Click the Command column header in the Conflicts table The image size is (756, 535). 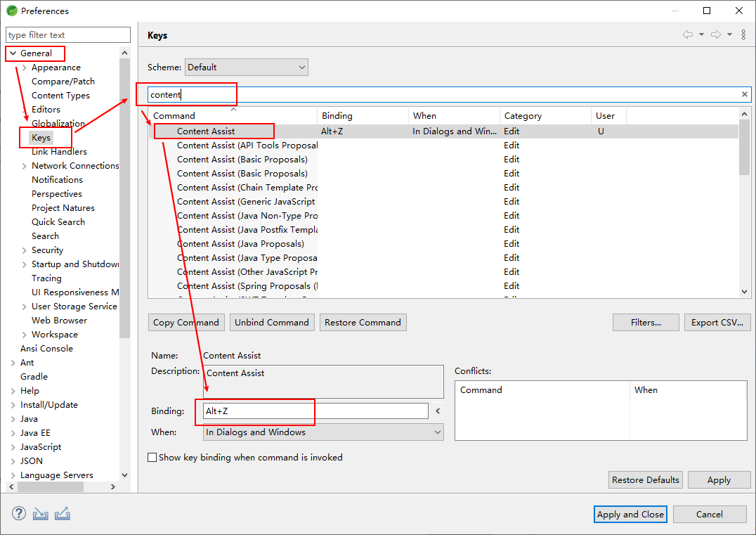pos(542,389)
